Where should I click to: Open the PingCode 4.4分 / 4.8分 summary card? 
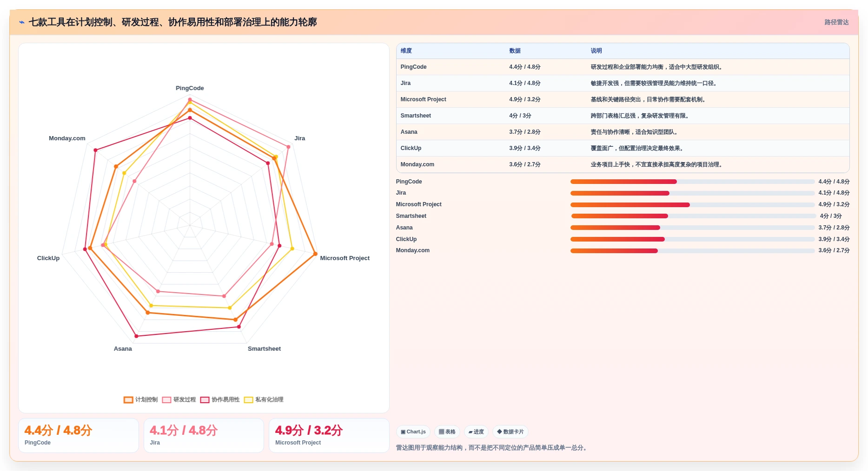(79, 436)
